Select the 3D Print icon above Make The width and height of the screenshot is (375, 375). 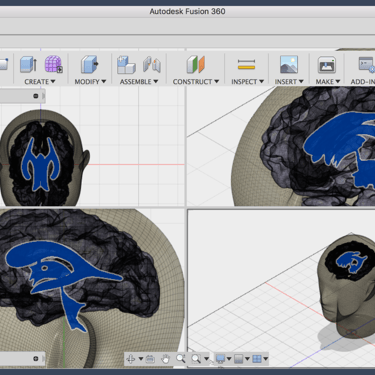(327, 64)
